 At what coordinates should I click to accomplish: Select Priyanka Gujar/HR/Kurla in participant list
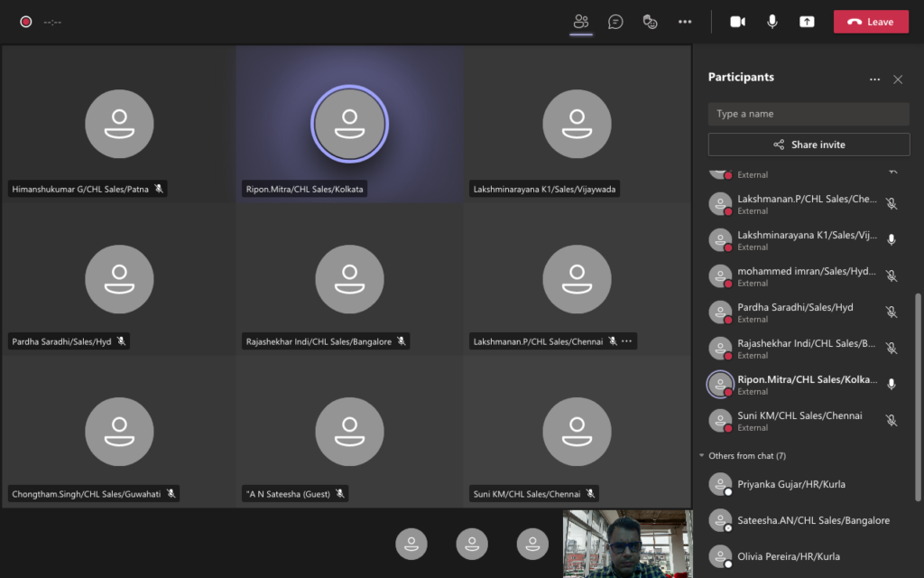[x=790, y=485]
